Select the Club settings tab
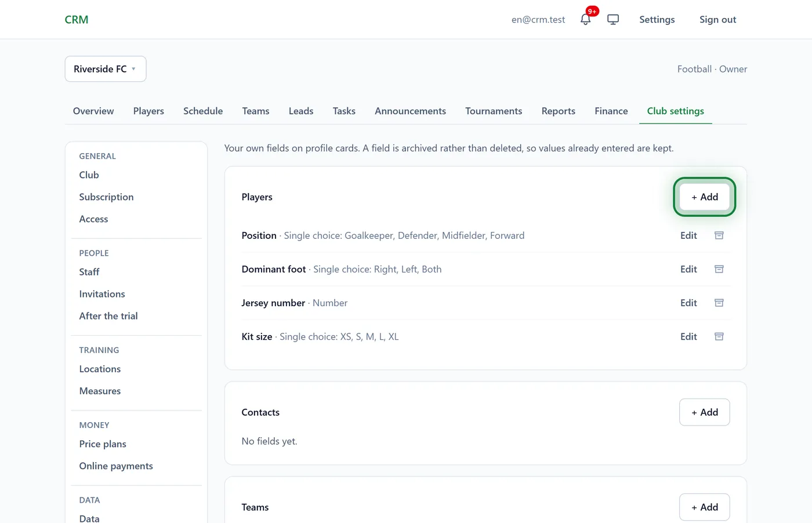The height and width of the screenshot is (523, 812). (x=676, y=111)
